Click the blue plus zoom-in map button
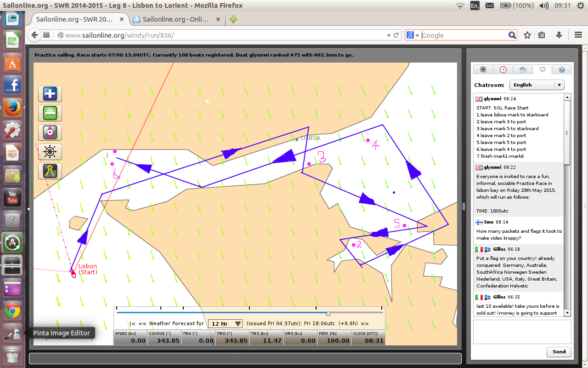 click(x=50, y=94)
